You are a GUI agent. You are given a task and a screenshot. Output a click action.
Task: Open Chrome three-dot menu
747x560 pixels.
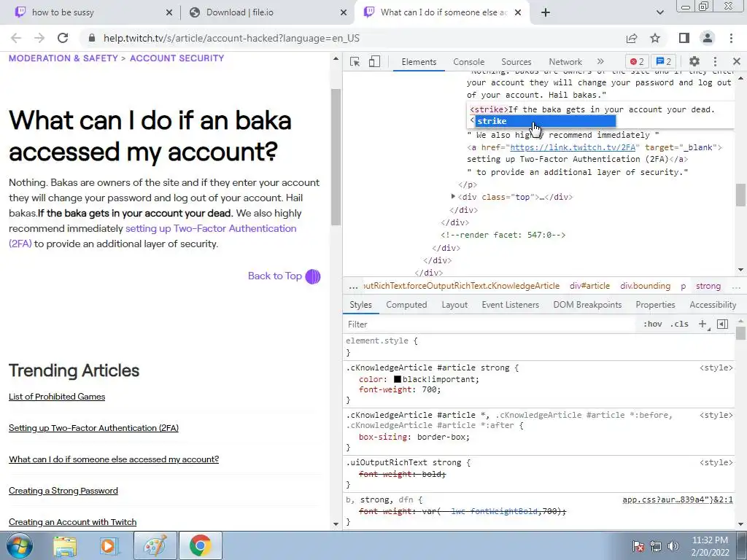click(x=731, y=38)
